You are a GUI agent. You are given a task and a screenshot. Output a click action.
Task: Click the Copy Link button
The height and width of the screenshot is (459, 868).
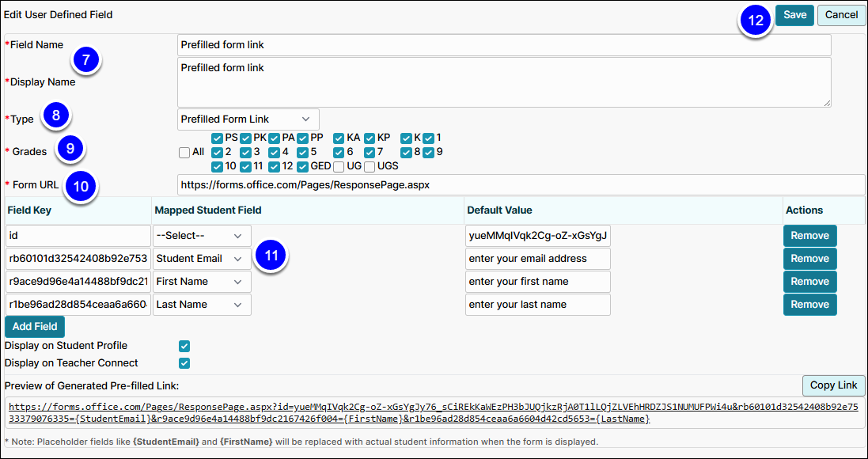[833, 385]
